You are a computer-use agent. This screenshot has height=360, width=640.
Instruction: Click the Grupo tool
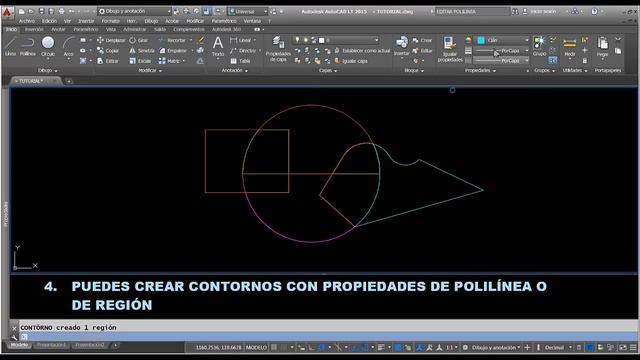[539, 46]
